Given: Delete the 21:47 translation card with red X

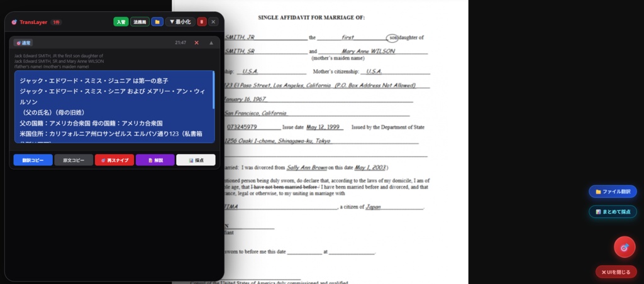Looking at the screenshot, I should click(196, 43).
